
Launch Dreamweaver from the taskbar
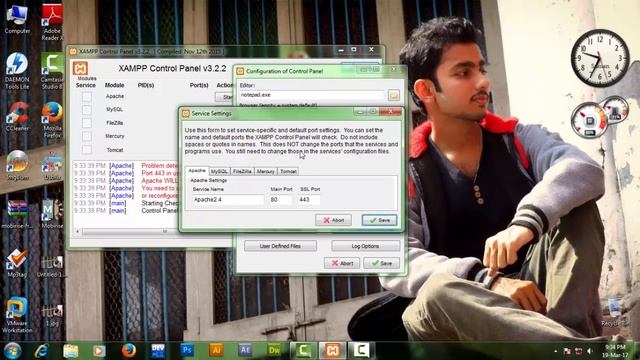point(274,351)
